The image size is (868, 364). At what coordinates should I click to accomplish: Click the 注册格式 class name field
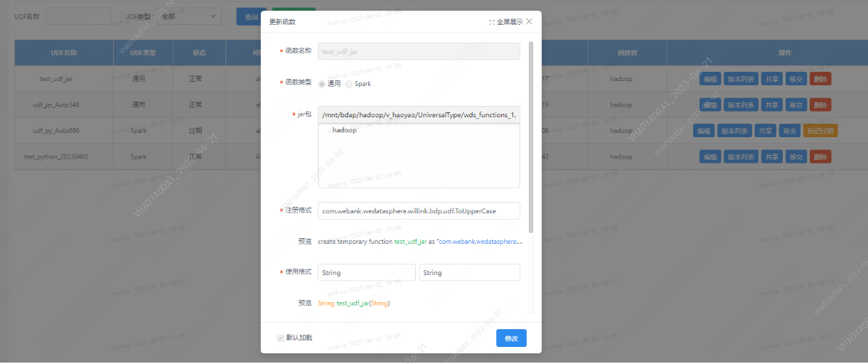[419, 211]
